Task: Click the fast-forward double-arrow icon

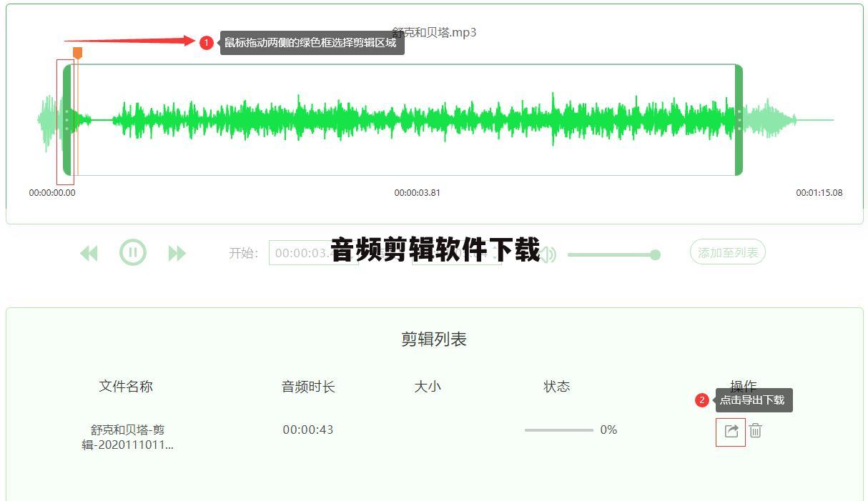Action: coord(177,253)
